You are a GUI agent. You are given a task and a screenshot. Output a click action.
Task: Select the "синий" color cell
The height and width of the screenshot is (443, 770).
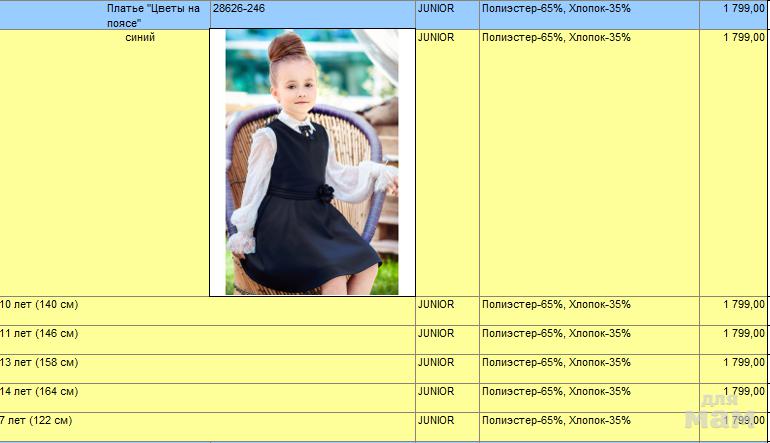click(140, 38)
